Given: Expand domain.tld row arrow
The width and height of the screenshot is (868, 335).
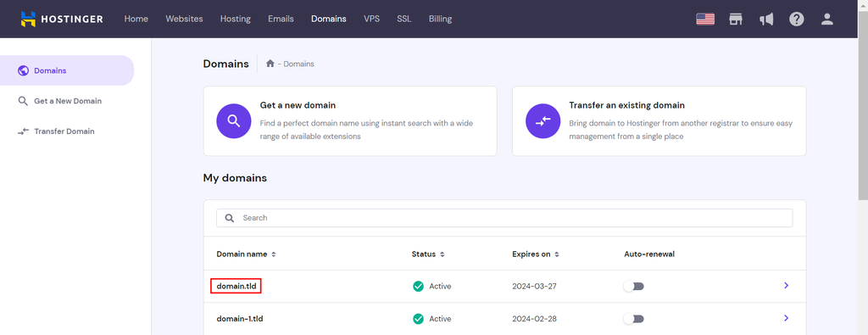Looking at the screenshot, I should (x=786, y=286).
